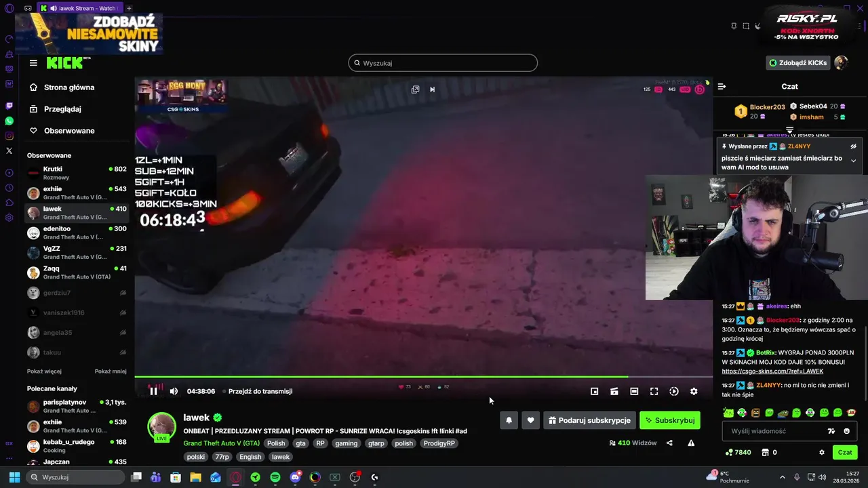
Task: Select the gtarp tag
Action: coord(376,443)
